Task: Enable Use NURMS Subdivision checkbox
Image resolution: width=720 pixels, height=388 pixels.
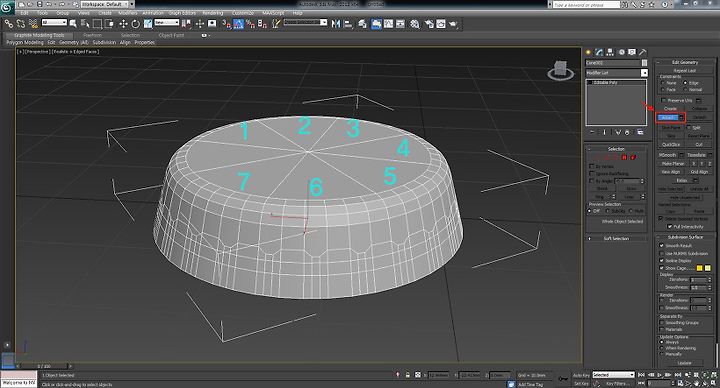Action: coord(662,253)
